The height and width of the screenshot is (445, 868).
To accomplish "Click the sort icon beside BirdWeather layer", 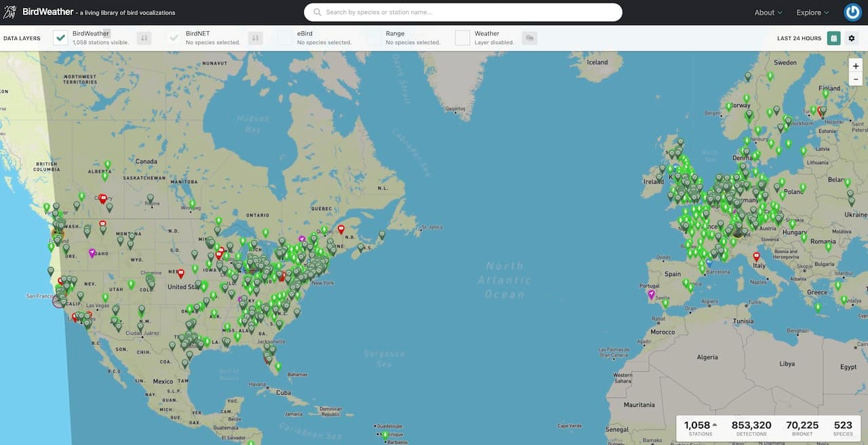I will (x=144, y=38).
